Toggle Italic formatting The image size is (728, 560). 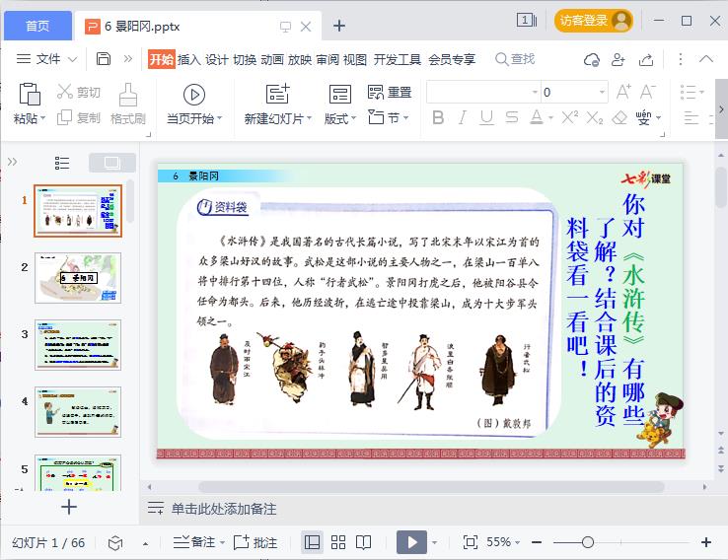click(462, 118)
